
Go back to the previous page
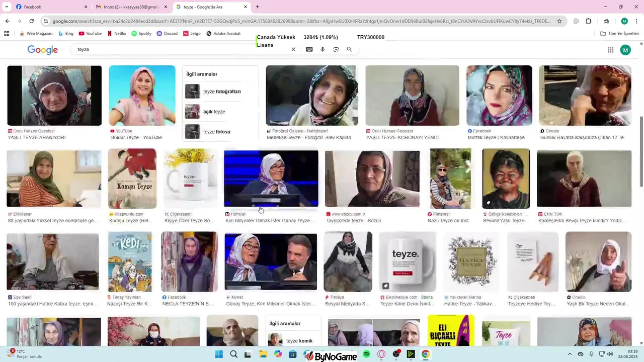click(x=7, y=21)
